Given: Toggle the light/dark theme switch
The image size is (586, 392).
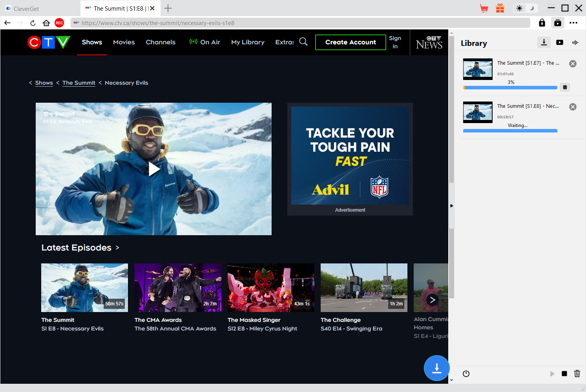Looking at the screenshot, I should tap(525, 8).
